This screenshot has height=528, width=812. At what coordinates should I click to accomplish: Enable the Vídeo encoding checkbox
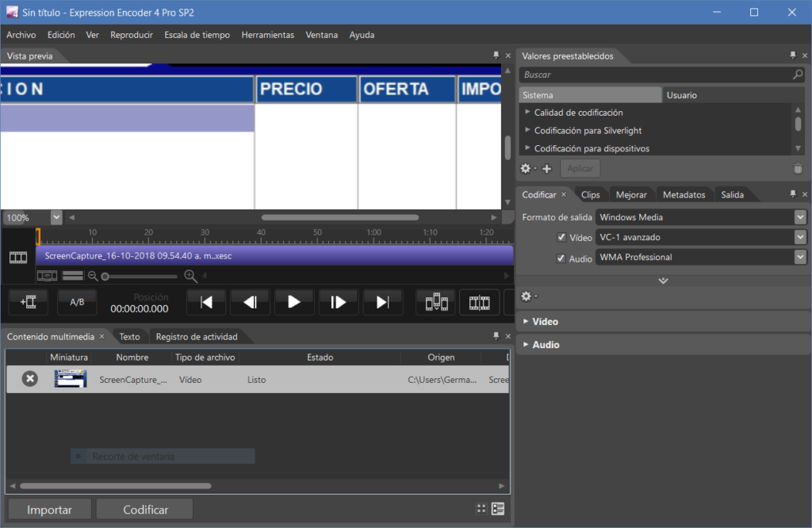[x=561, y=236]
